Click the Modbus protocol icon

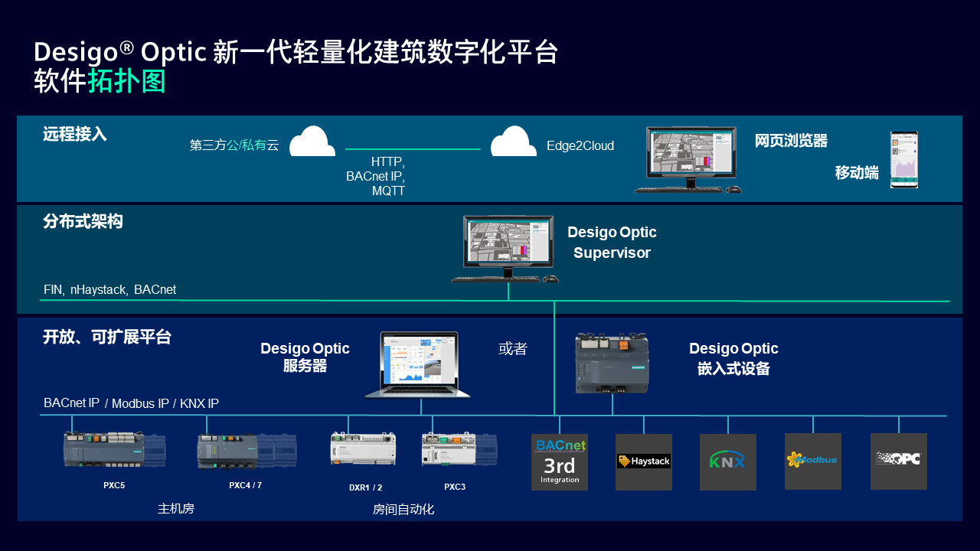point(813,461)
